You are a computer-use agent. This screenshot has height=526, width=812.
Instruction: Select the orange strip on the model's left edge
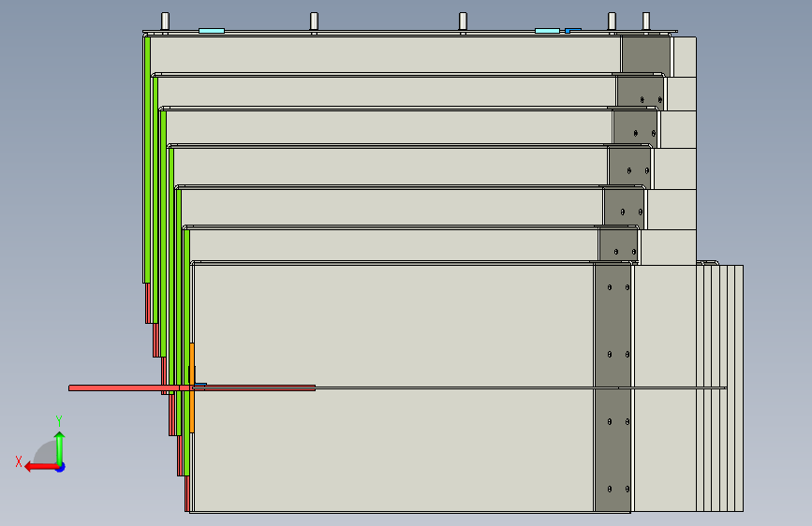(192, 387)
